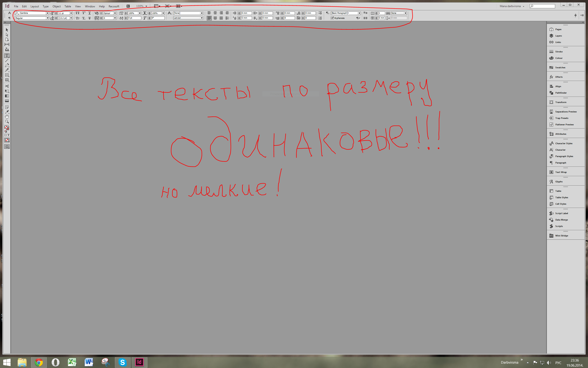Viewport: 588px width, 368px height.
Task: Open the Layout menu
Action: click(34, 6)
